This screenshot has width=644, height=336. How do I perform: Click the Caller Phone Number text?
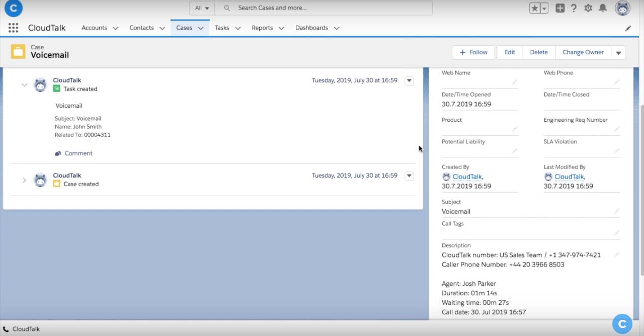(503, 265)
